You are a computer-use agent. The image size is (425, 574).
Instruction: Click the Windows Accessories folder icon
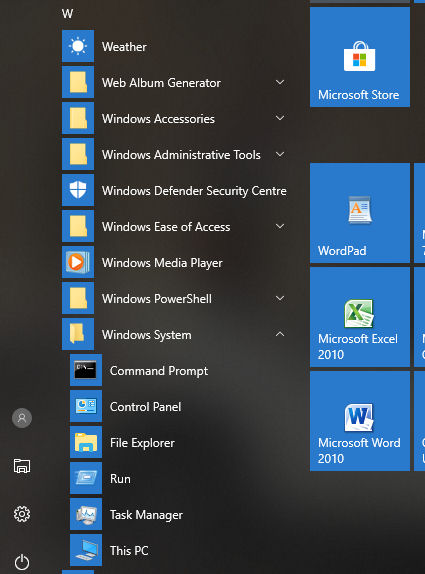pyautogui.click(x=78, y=118)
